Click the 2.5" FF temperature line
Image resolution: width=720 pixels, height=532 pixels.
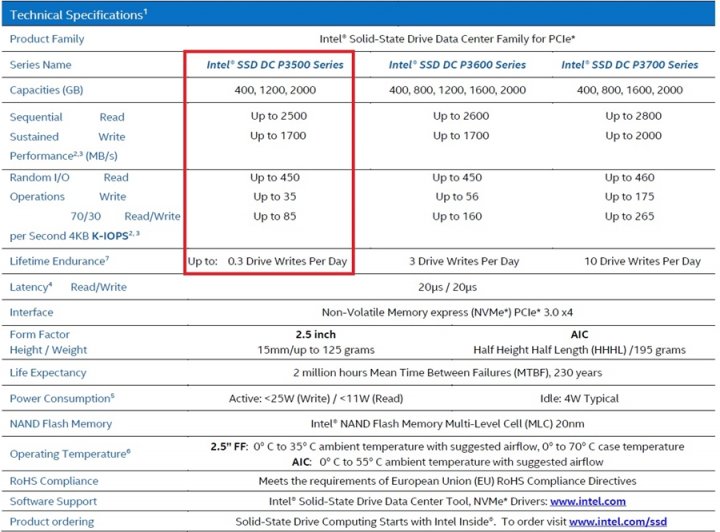coord(447,447)
